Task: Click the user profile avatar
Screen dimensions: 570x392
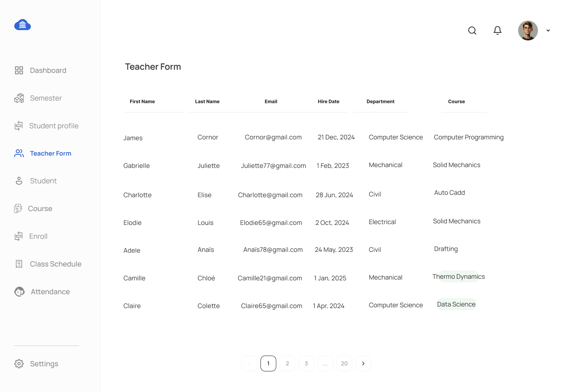Action: 528,30
